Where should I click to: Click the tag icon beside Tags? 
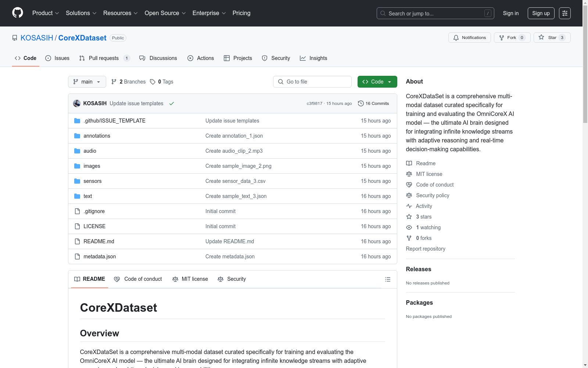click(153, 82)
